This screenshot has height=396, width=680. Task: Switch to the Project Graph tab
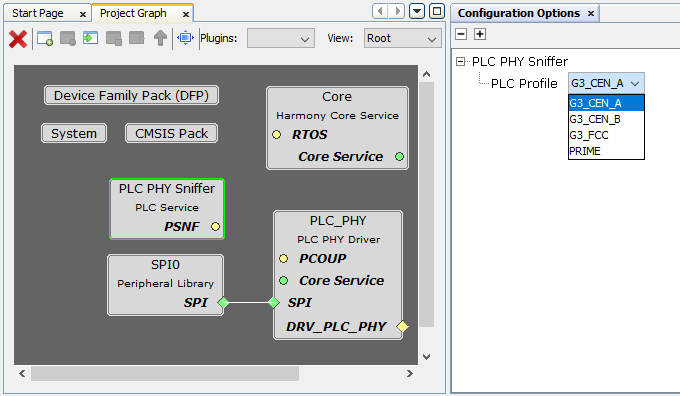click(x=133, y=13)
